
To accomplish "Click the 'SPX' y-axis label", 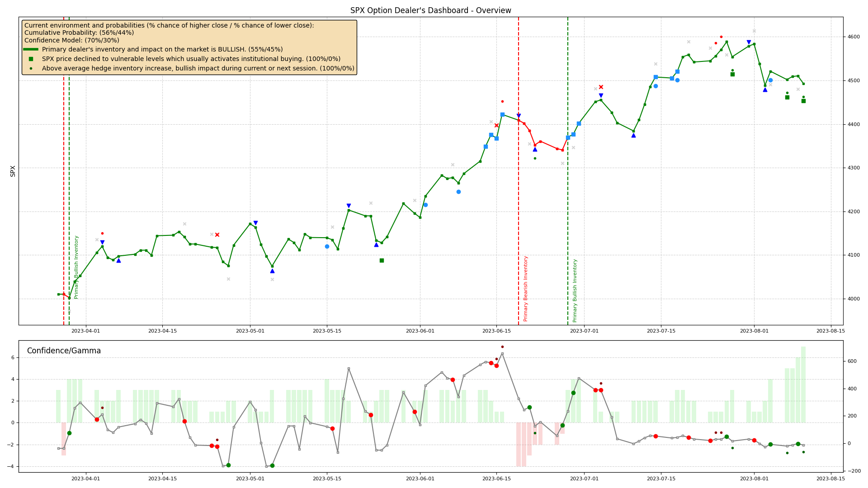I will point(13,171).
